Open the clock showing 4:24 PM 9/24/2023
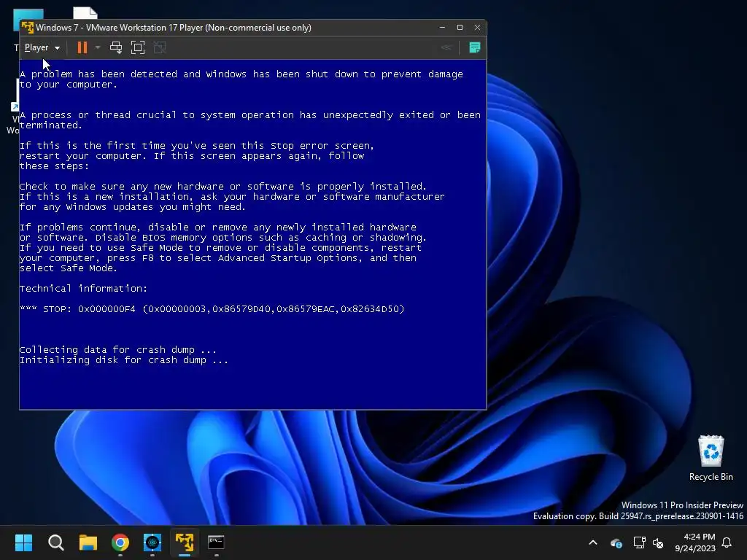 pos(695,542)
